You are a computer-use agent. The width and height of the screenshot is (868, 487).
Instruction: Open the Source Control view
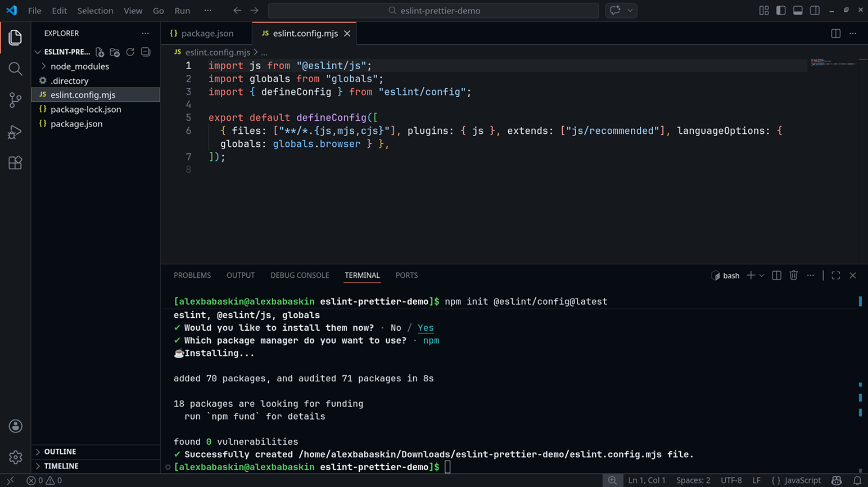point(15,100)
